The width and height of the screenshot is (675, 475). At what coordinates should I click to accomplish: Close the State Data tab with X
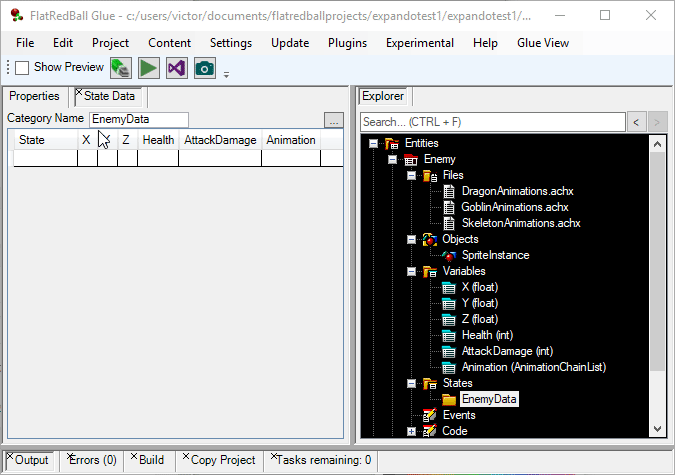click(x=78, y=92)
